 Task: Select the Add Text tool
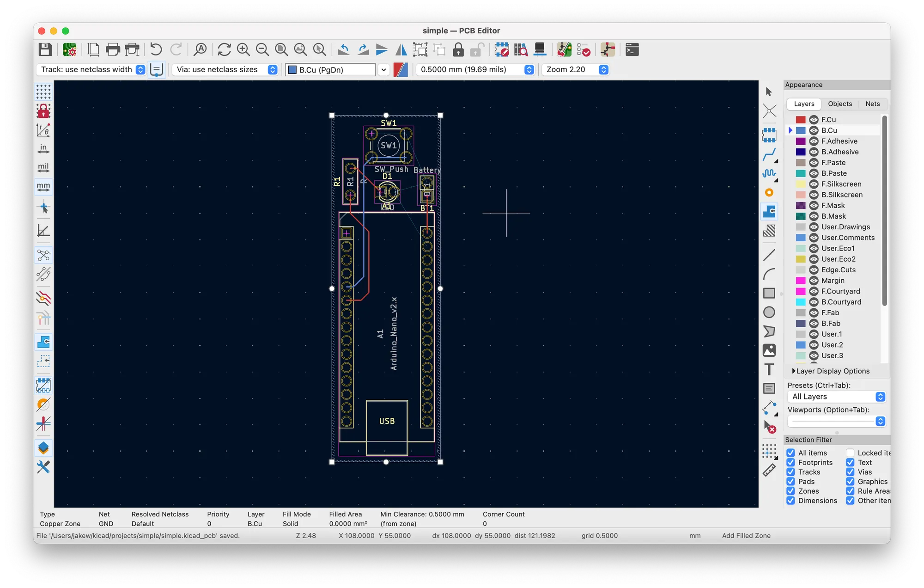pos(769,369)
